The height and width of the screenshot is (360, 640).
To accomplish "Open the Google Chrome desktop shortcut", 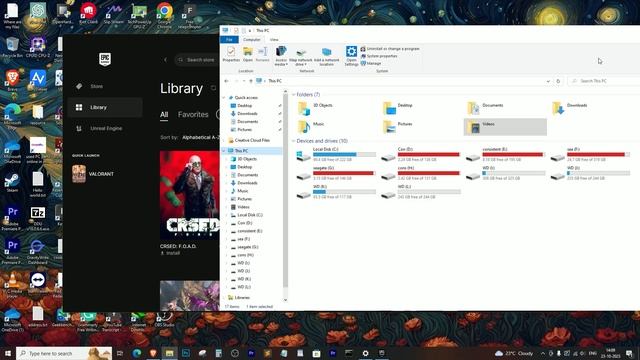I will [164, 15].
